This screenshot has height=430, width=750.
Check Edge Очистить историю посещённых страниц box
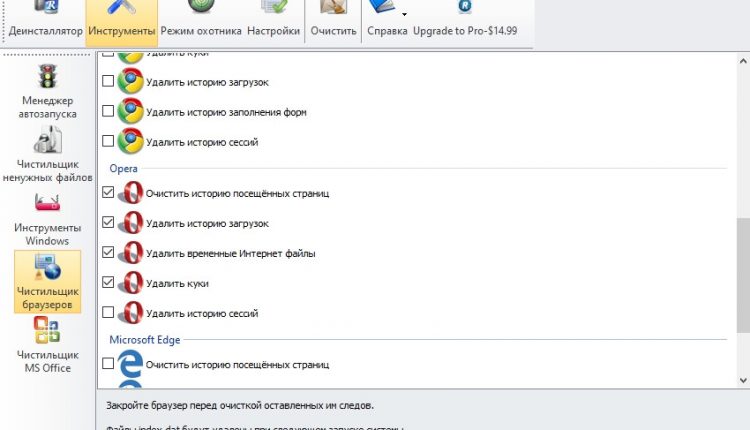pyautogui.click(x=108, y=364)
